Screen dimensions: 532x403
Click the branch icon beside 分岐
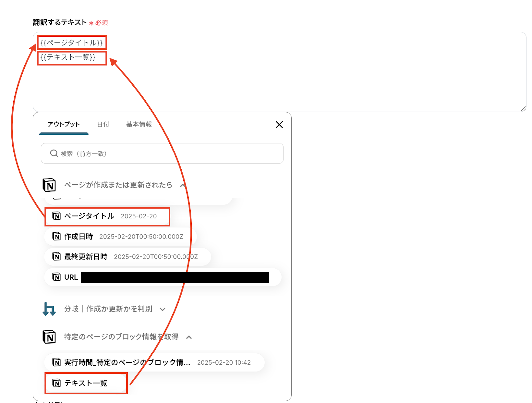49,309
